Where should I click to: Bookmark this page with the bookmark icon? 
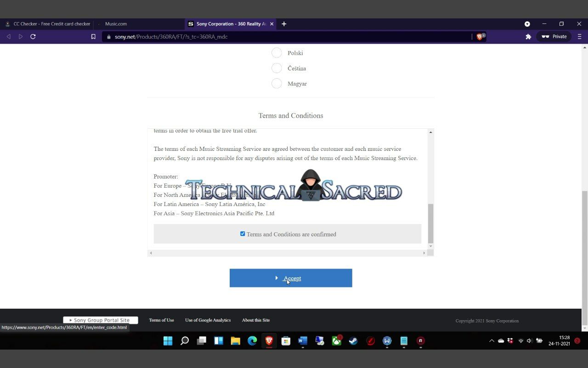[93, 36]
